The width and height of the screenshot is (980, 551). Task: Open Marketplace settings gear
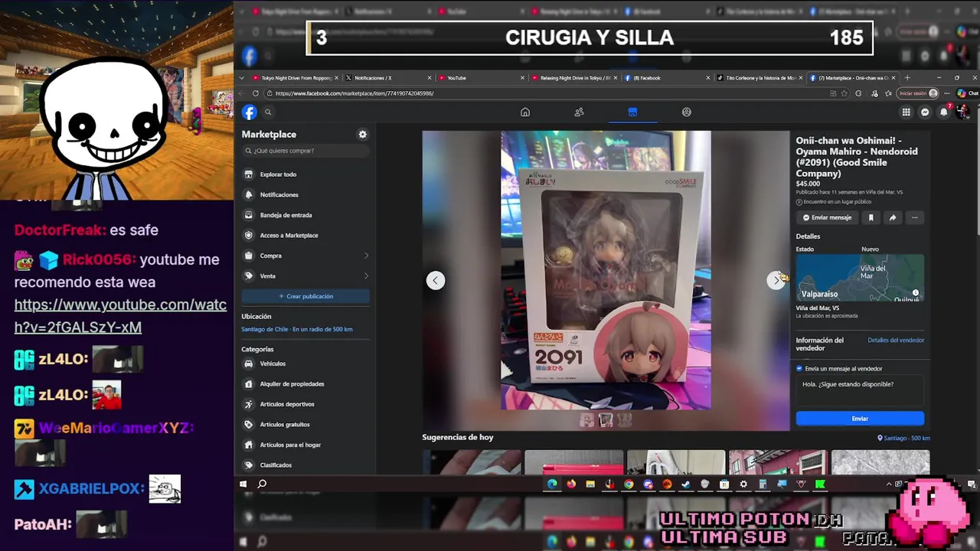[x=363, y=134]
